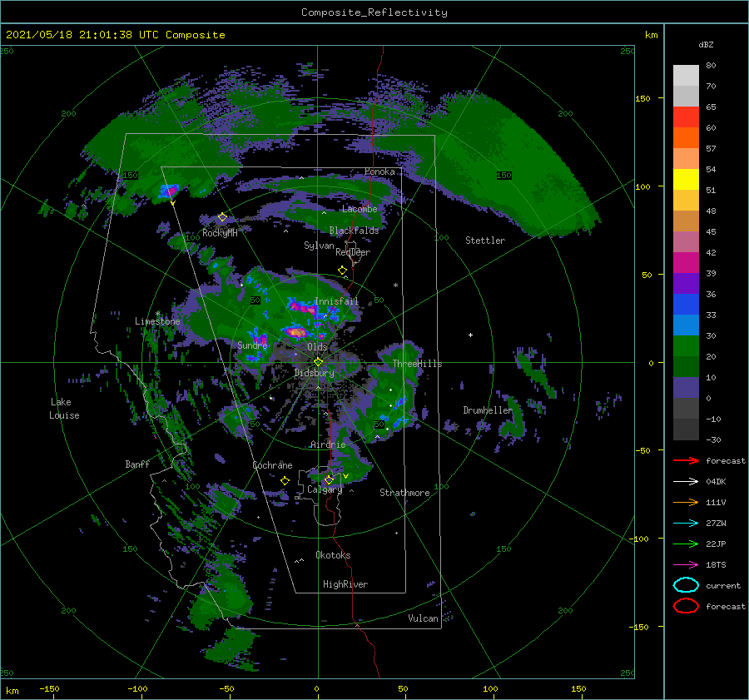Click the Drumheller city label
The image size is (749, 700).
tap(488, 410)
